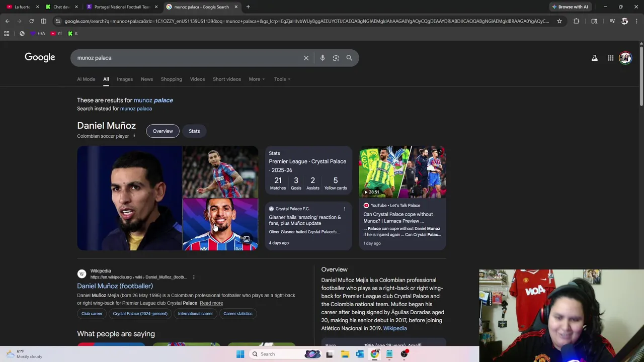Viewport: 644px width, 362px height.
Task: Search instead for munoz palaca
Action: (x=136, y=109)
